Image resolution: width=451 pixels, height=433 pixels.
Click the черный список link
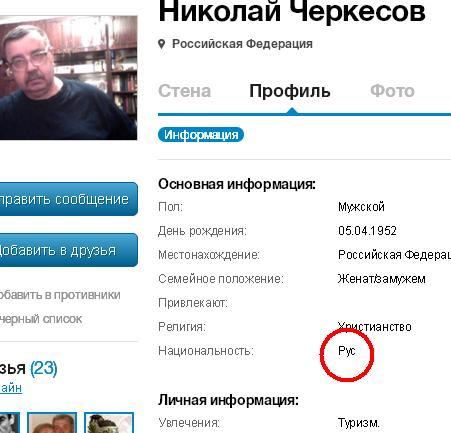pyautogui.click(x=41, y=319)
